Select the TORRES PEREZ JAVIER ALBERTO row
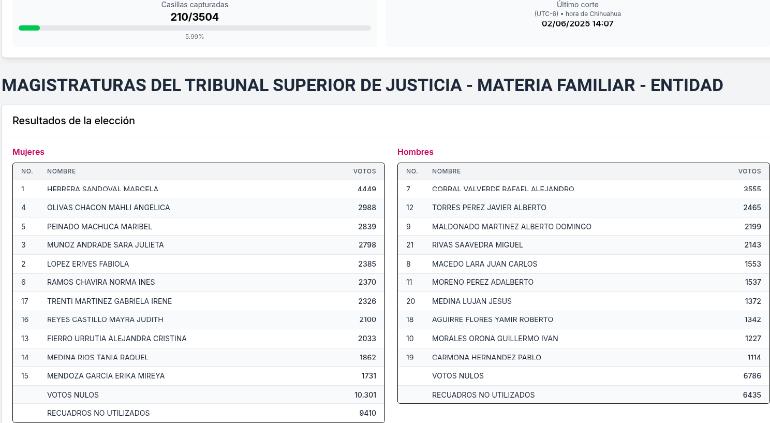Image resolution: width=770 pixels, height=423 pixels. point(583,208)
